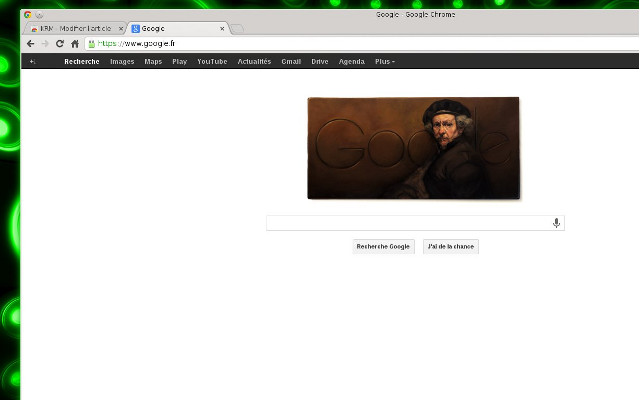Go to the browser home page
Screen dimensions: 640x400
point(75,44)
